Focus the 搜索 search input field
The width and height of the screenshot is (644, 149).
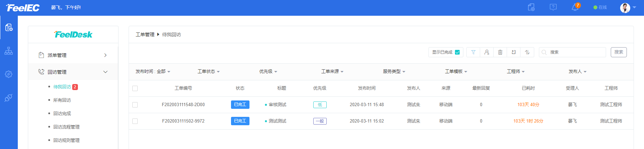572,52
